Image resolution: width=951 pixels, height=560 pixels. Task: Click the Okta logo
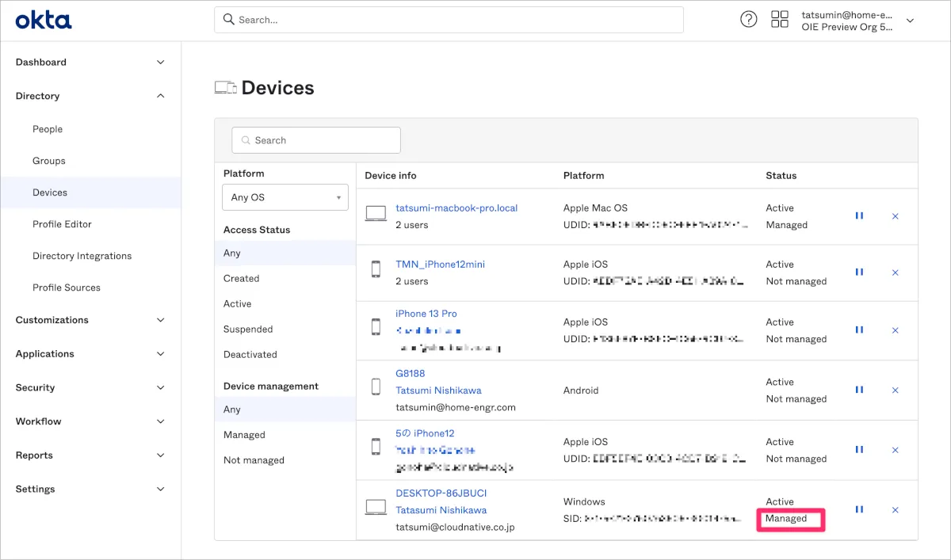(x=44, y=21)
